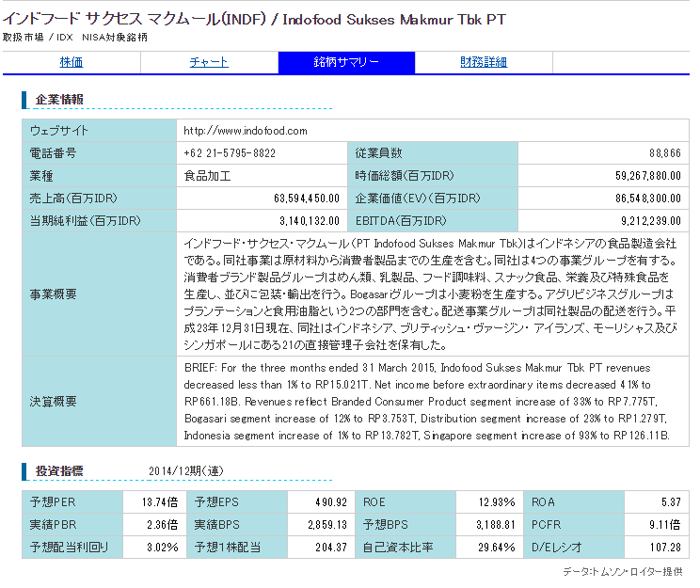Click the 食品加工 industry value
This screenshot has height=588, width=700.
tap(207, 176)
